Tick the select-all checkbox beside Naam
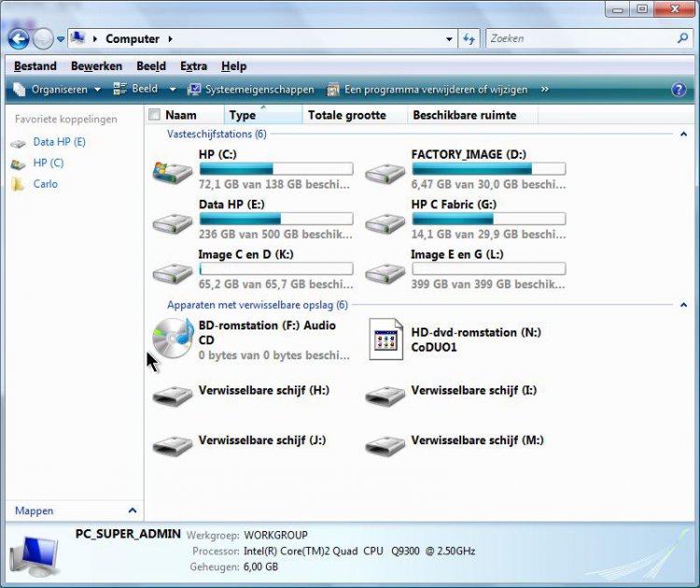This screenshot has width=700, height=588. [154, 115]
